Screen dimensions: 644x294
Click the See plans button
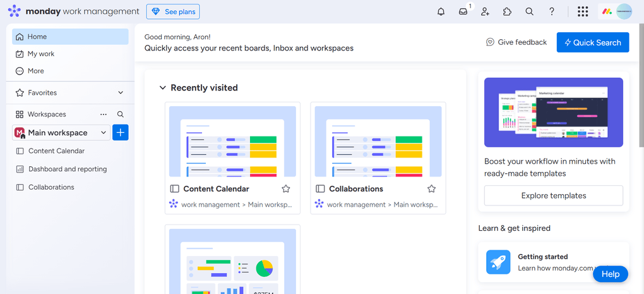click(x=172, y=11)
